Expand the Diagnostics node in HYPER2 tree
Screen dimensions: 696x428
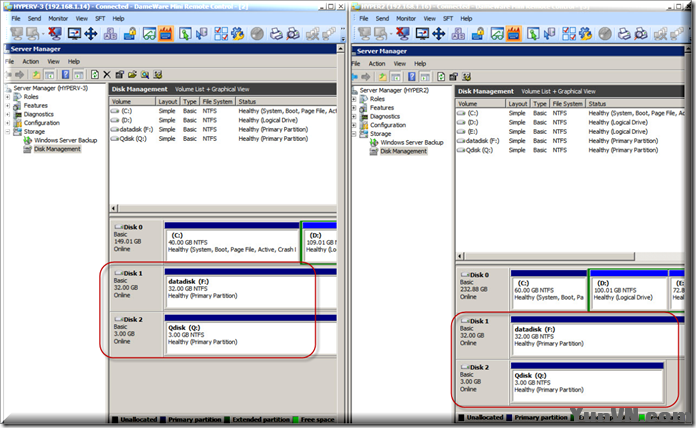coord(355,116)
